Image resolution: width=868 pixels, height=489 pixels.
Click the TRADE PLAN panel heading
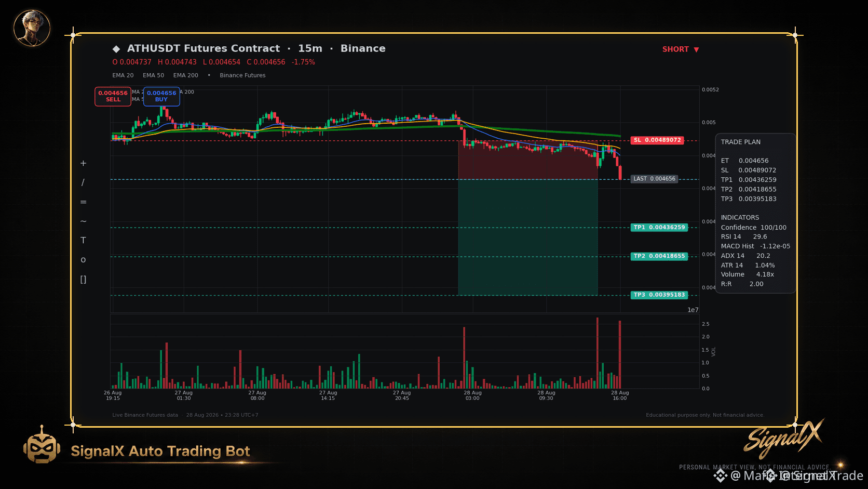(740, 142)
